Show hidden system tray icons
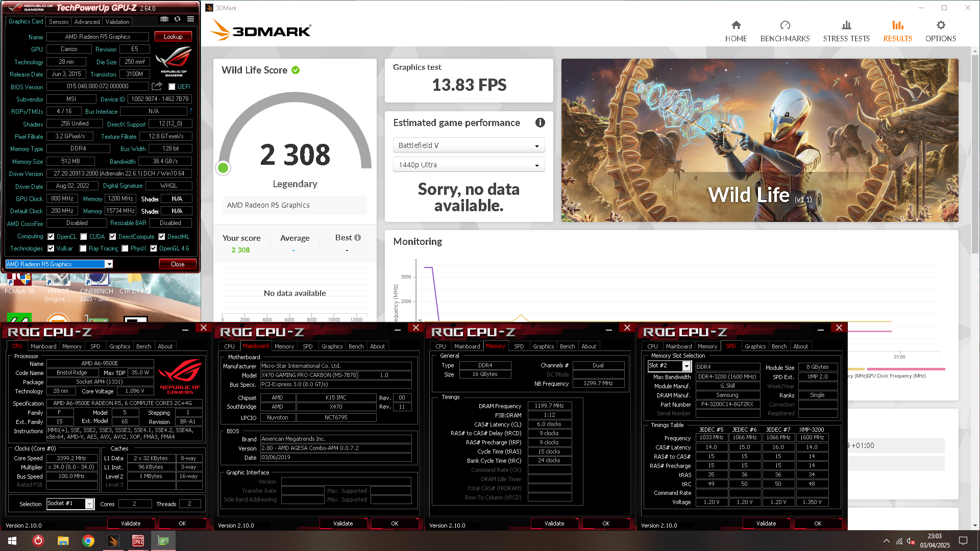The height and width of the screenshot is (551, 980). click(x=887, y=541)
